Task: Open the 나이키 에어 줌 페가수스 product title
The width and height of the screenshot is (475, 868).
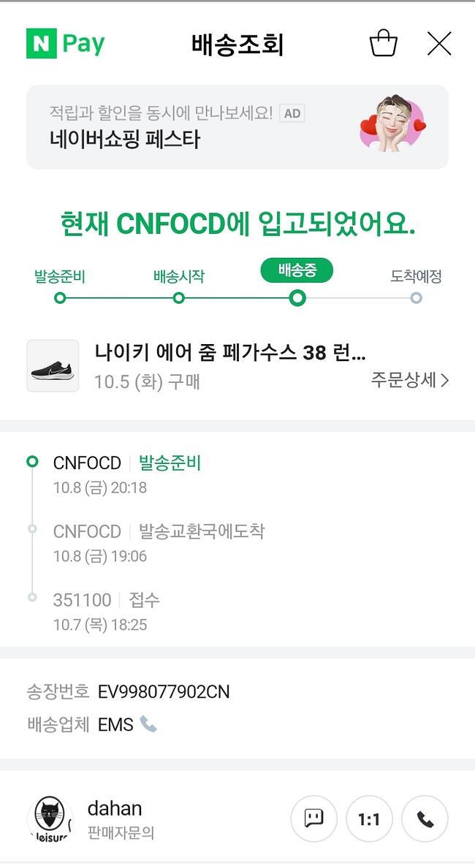Action: click(x=229, y=352)
